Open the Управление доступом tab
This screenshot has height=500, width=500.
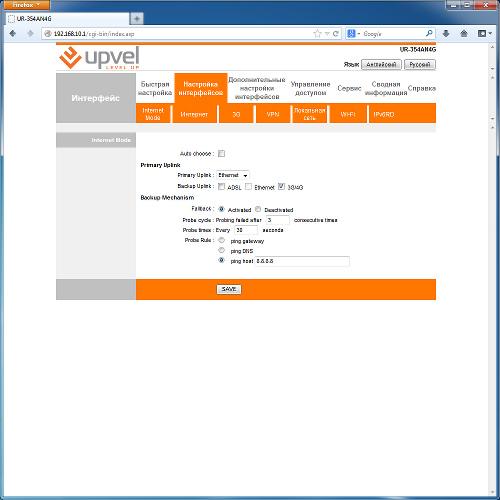point(310,88)
